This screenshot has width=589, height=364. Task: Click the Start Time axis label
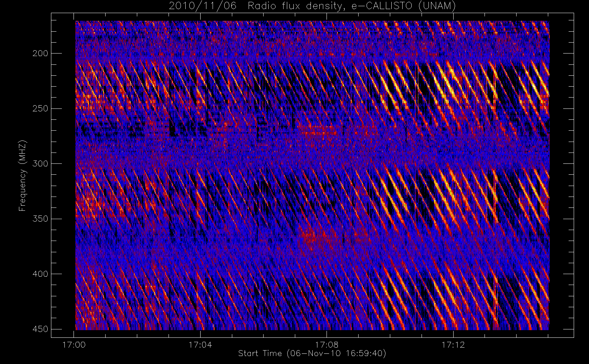312,353
